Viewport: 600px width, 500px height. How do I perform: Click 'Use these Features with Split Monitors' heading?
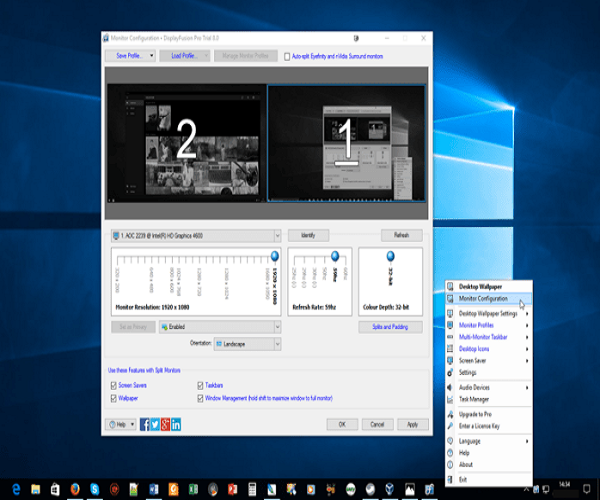(144, 370)
